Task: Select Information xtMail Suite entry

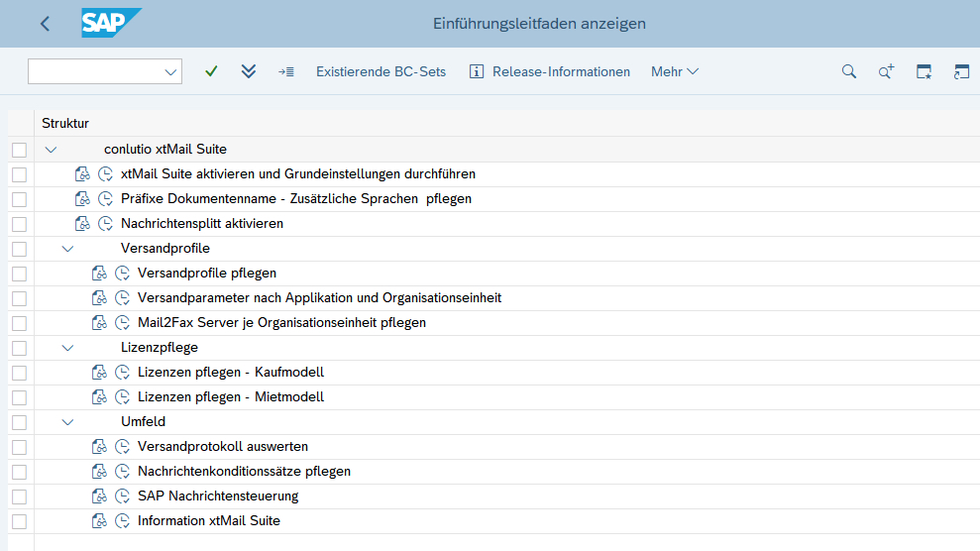Action: click(x=209, y=521)
